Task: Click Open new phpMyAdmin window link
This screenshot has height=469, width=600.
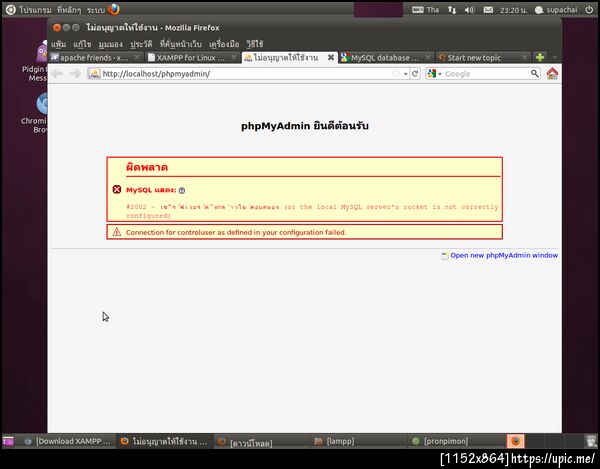Action: pyautogui.click(x=504, y=255)
